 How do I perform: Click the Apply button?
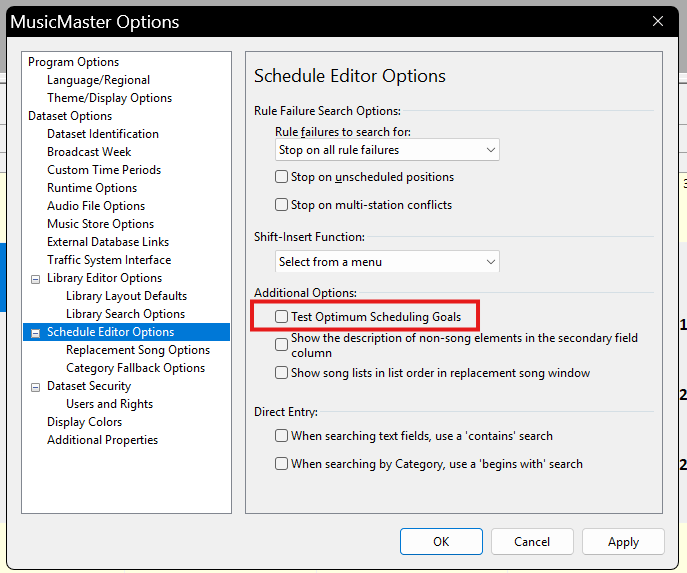pos(623,541)
